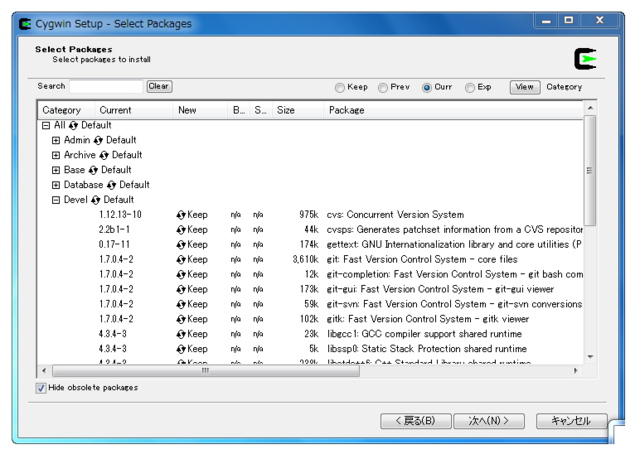640x459 pixels.
Task: Click the Current column header
Action: point(134,110)
